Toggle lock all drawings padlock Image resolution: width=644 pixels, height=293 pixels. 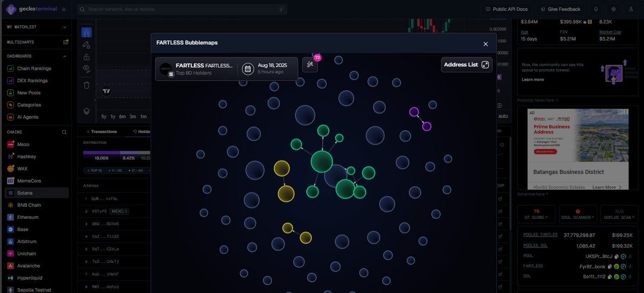(x=86, y=57)
